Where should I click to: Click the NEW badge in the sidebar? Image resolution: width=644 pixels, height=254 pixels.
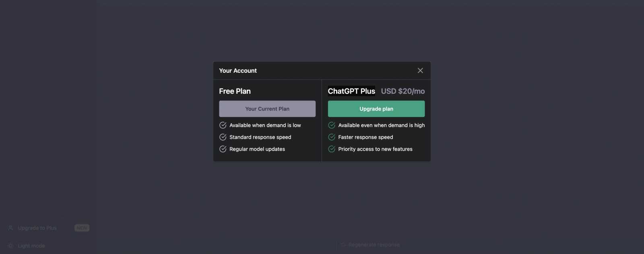[82, 228]
